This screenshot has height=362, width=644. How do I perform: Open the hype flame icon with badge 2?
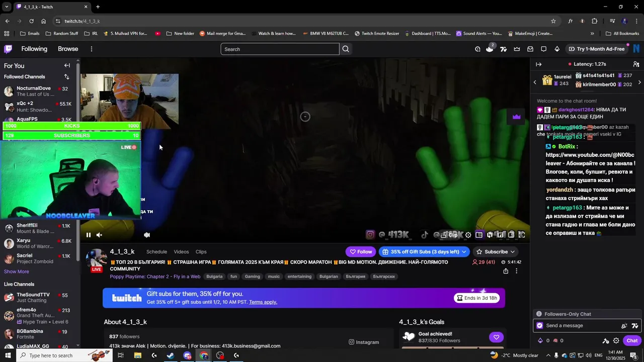pyautogui.click(x=490, y=48)
